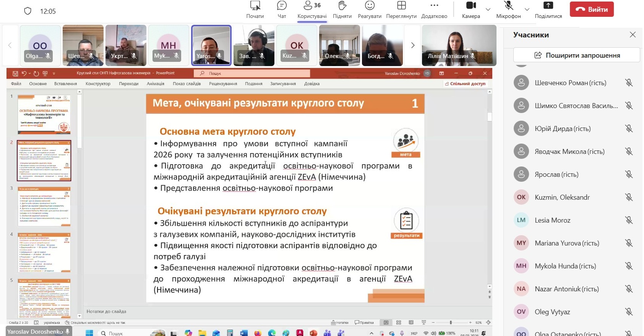The height and width of the screenshot is (336, 644).
Task: Click the PowerPoint Пошук search box
Action: tap(252, 73)
